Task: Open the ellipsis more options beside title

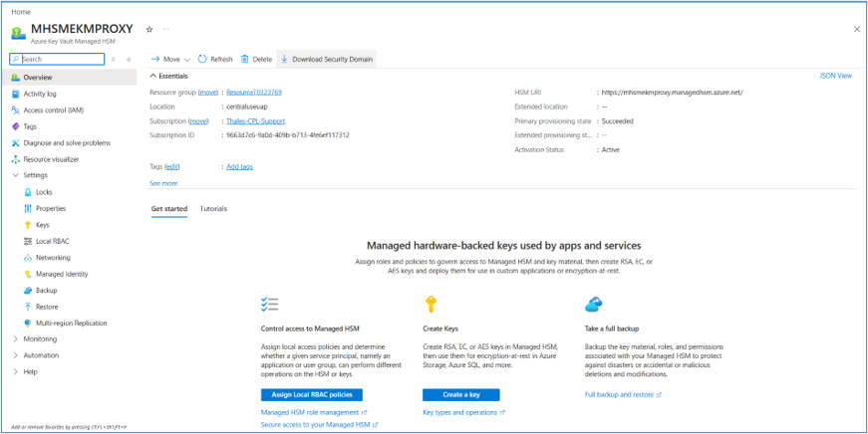Action: (165, 29)
